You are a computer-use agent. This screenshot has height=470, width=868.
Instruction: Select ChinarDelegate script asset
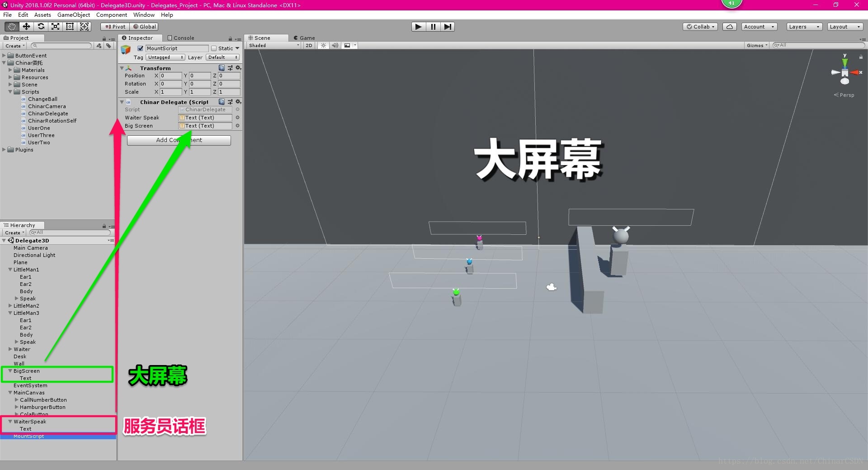(48, 114)
